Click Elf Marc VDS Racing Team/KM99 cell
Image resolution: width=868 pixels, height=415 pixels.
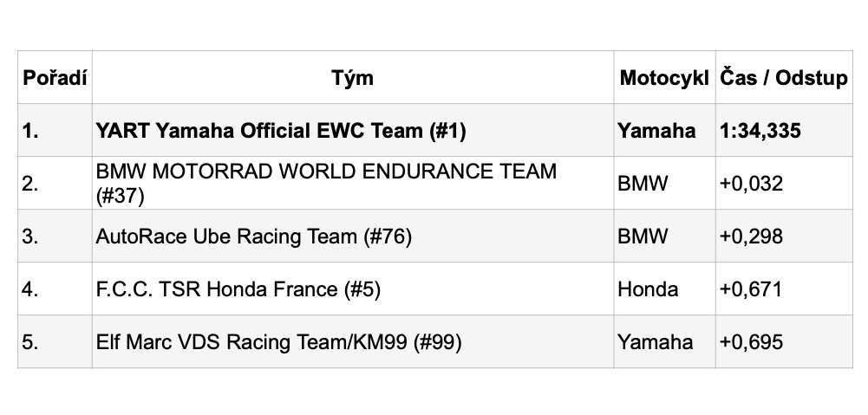point(353,341)
